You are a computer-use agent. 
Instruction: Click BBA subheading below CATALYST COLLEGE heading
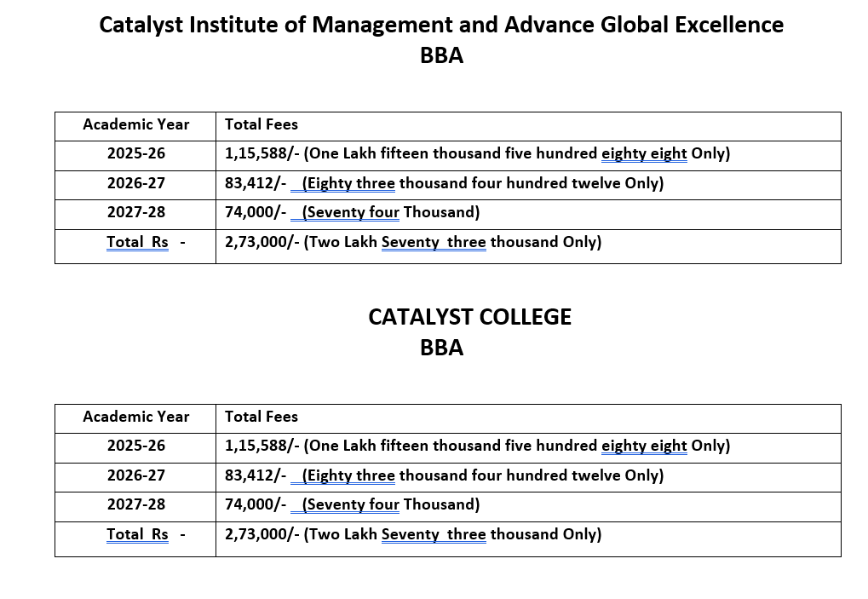[x=441, y=348]
